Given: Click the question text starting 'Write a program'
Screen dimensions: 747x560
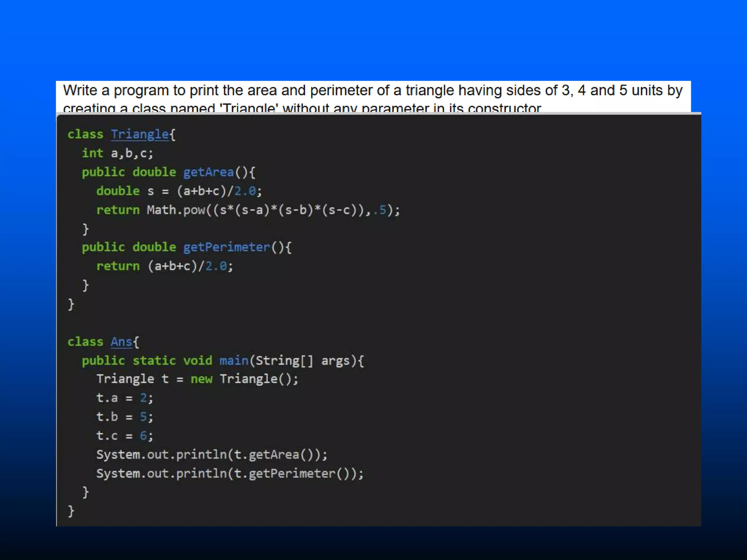Looking at the screenshot, I should (372, 91).
